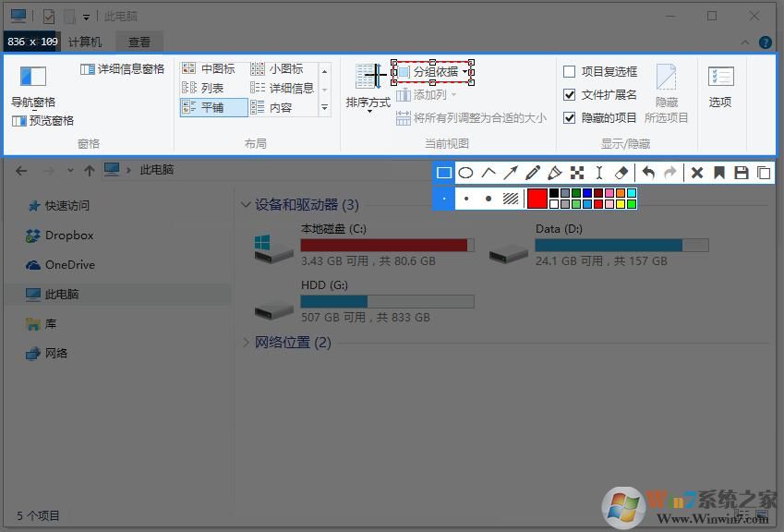Select the Ellipse drawing tool
Viewport: 784px width, 532px height.
pos(466,173)
